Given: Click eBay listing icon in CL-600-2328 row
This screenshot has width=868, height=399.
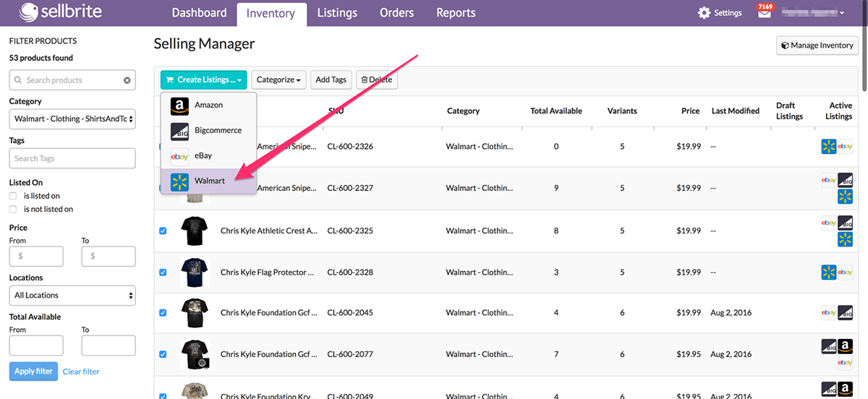Looking at the screenshot, I should [x=846, y=273].
